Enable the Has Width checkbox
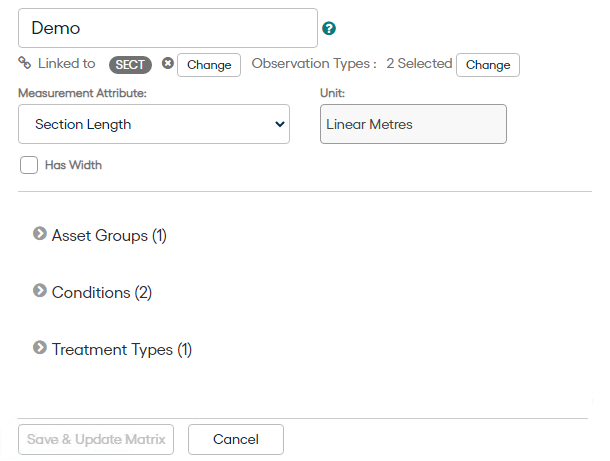Screen dimensions: 610x461 click(29, 165)
